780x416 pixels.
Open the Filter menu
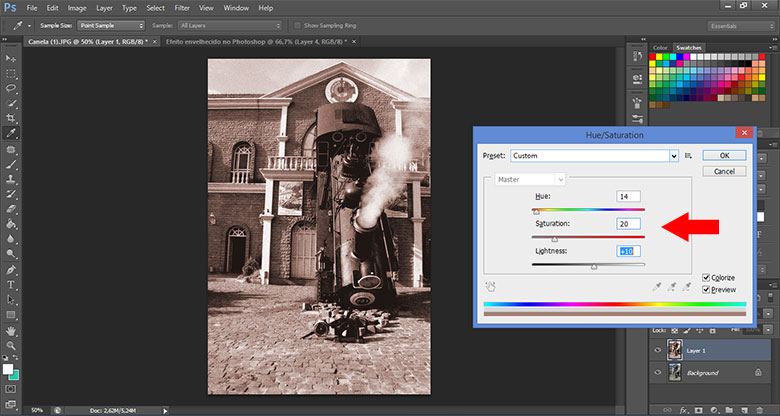(x=181, y=8)
